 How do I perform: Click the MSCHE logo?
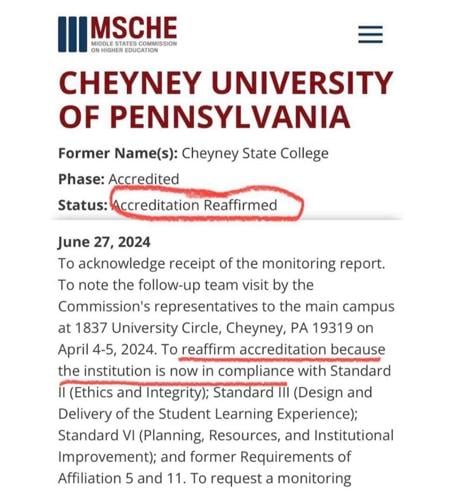(117, 34)
